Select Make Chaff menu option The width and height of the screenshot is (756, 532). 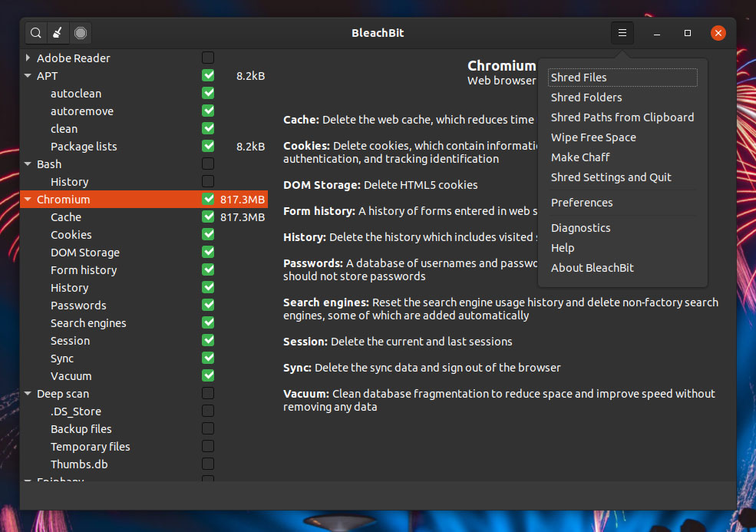coord(580,157)
